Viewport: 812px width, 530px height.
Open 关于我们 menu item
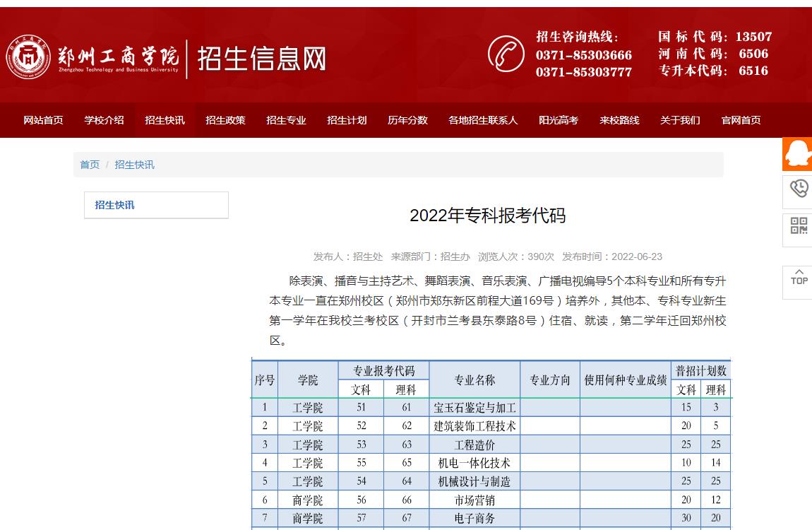680,120
